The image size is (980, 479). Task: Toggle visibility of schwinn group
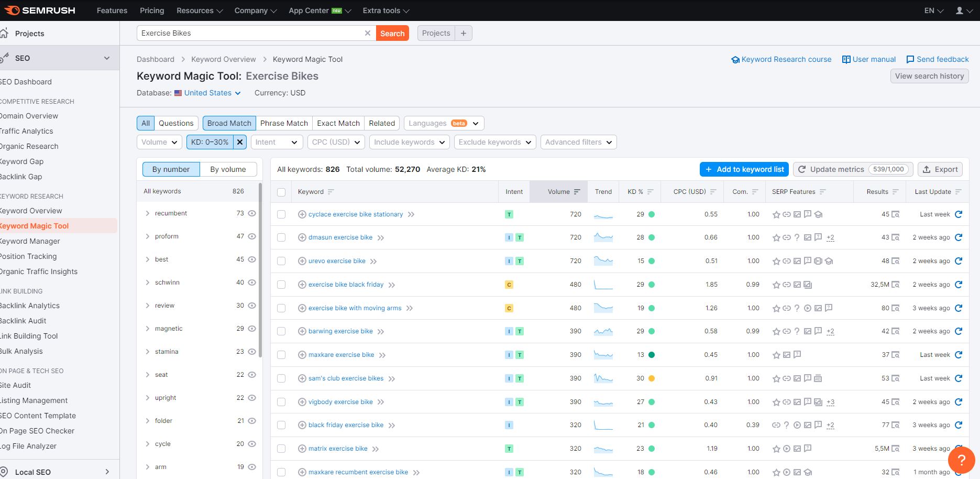click(x=252, y=282)
